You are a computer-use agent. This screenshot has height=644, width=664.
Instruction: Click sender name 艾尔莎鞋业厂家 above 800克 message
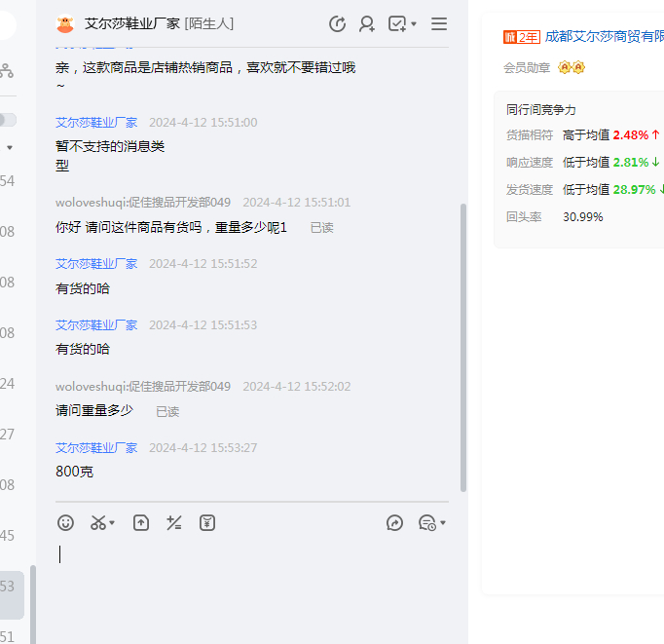tap(96, 448)
